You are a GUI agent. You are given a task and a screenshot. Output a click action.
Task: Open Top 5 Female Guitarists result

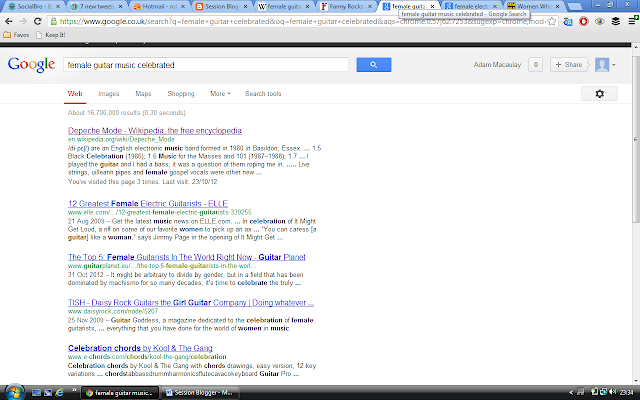187,257
